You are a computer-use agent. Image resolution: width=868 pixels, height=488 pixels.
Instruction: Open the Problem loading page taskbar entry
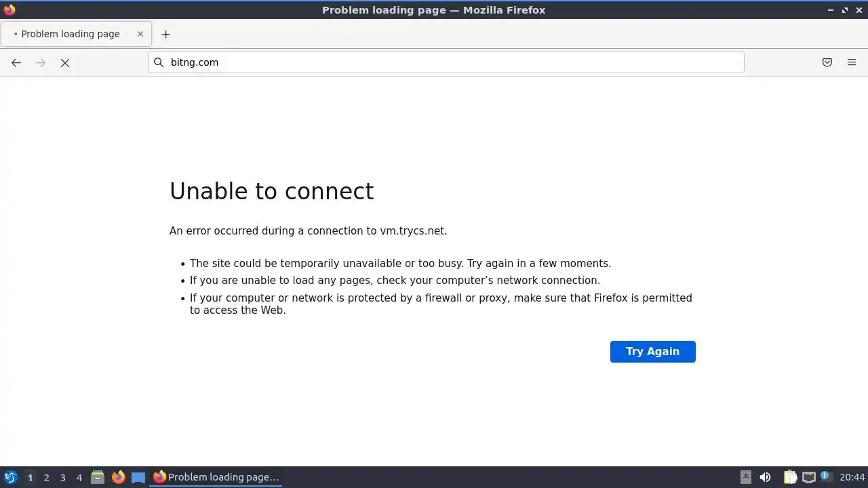pos(216,477)
